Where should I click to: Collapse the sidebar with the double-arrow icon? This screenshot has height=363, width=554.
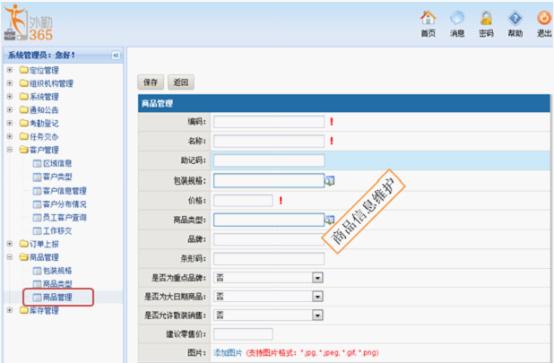[116, 55]
